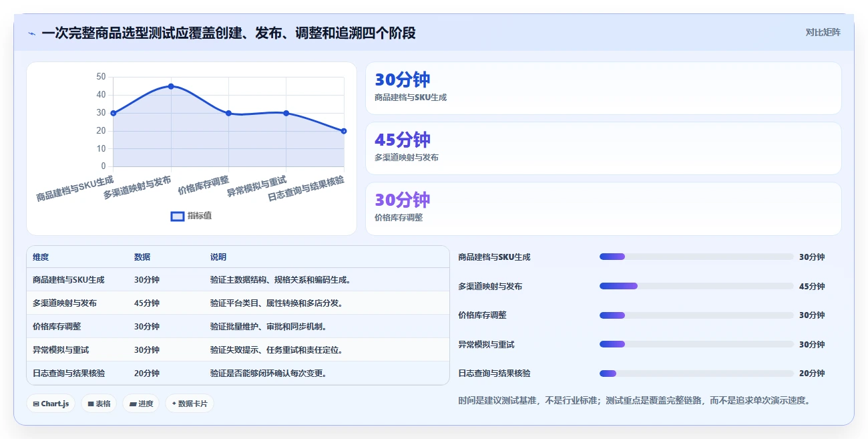Click the y-axis label 50 on chart
Image resolution: width=868 pixels, height=439 pixels.
101,77
